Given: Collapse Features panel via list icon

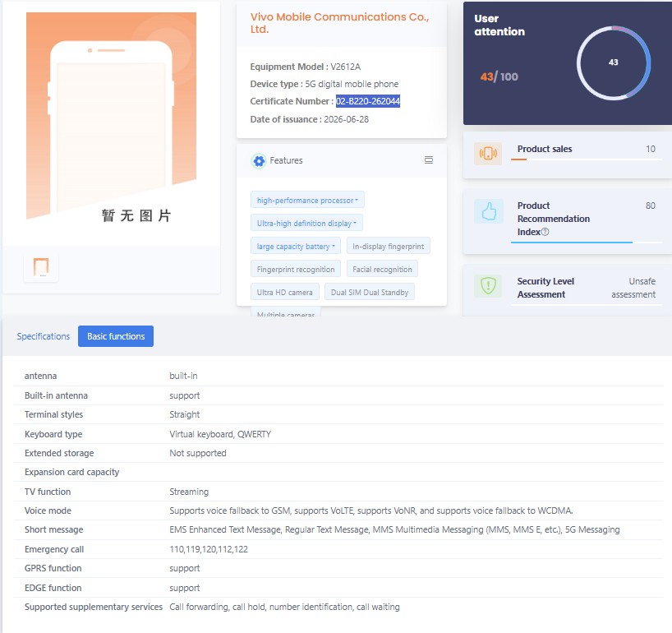Looking at the screenshot, I should (x=429, y=160).
